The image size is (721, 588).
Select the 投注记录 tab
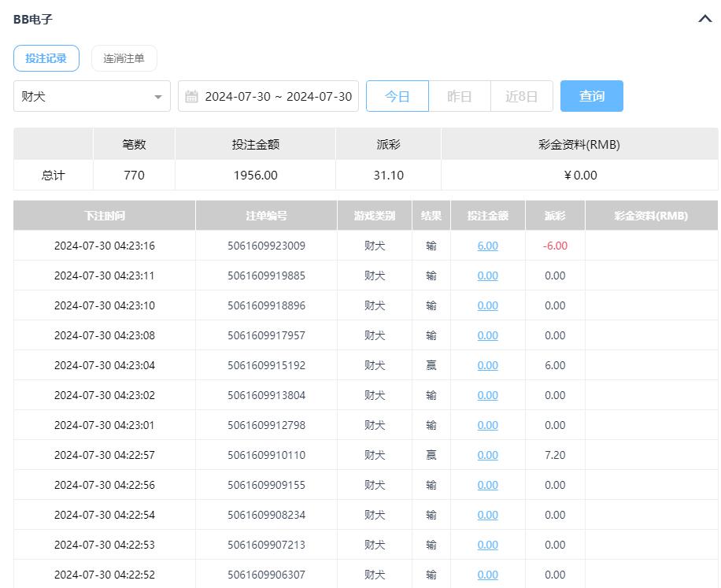pos(46,58)
